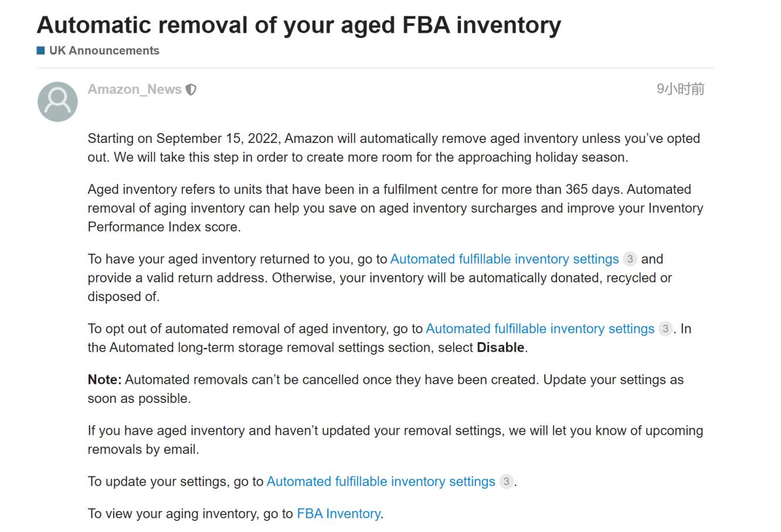Click count badge after 'To update your settings' link
The width and height of the screenshot is (781, 532).
[x=506, y=482]
